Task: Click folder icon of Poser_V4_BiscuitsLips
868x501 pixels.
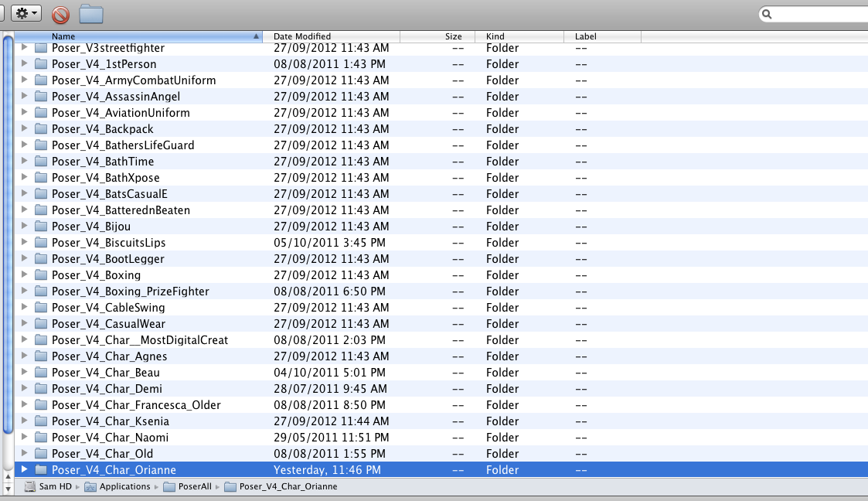Action: point(40,243)
